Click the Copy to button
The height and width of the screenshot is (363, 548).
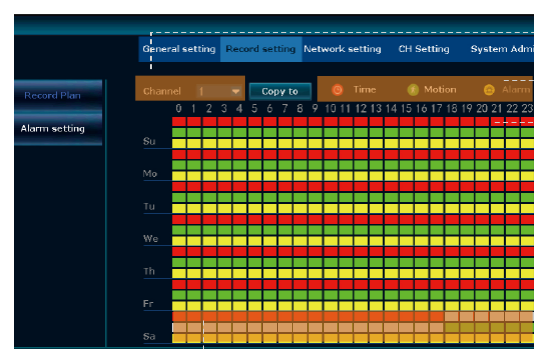(280, 91)
